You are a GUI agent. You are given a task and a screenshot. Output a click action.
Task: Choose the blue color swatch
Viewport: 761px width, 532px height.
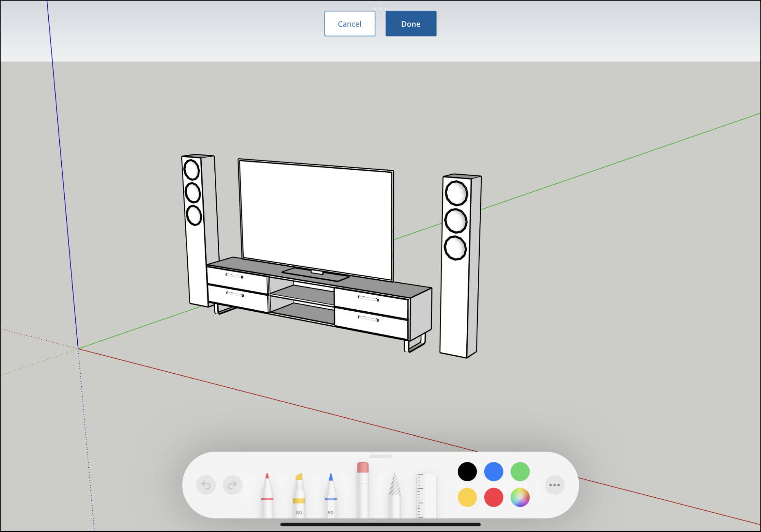coord(493,471)
